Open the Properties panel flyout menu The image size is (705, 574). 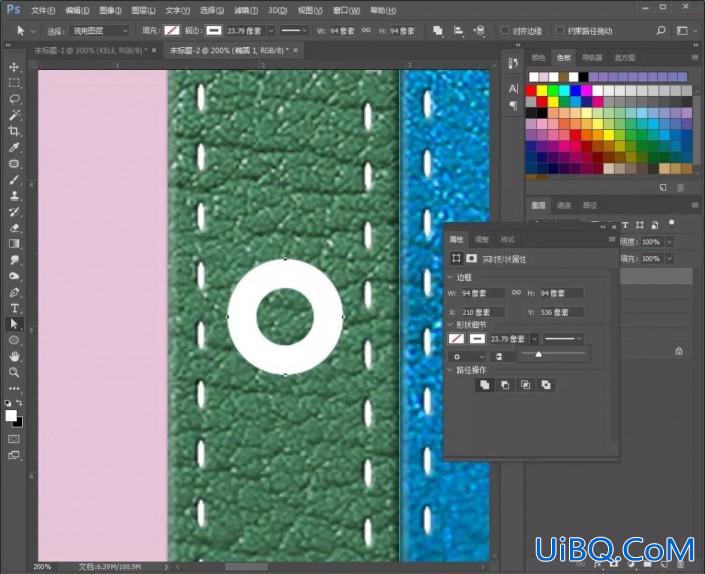pyautogui.click(x=612, y=239)
